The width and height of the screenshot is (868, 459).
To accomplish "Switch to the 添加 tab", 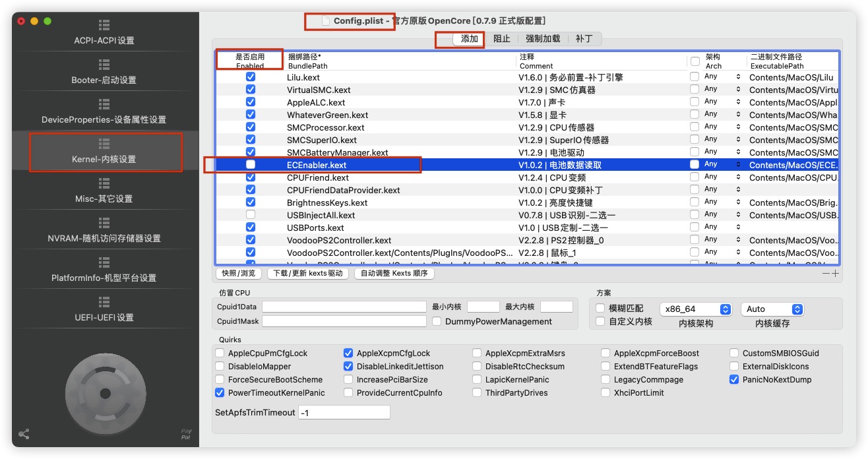I will (469, 39).
